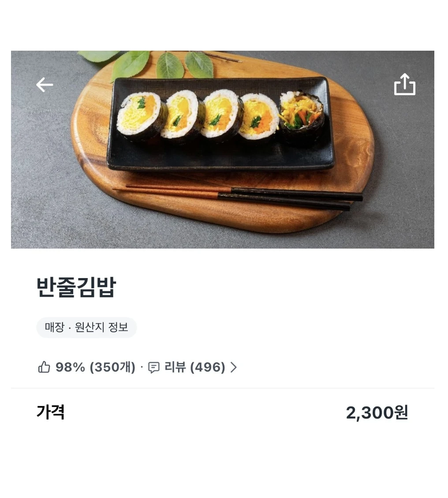Click the (350개) likes count

[112, 367]
